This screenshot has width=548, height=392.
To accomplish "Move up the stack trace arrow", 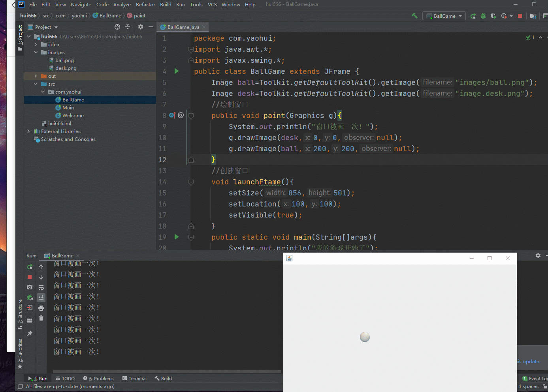I will point(41,267).
